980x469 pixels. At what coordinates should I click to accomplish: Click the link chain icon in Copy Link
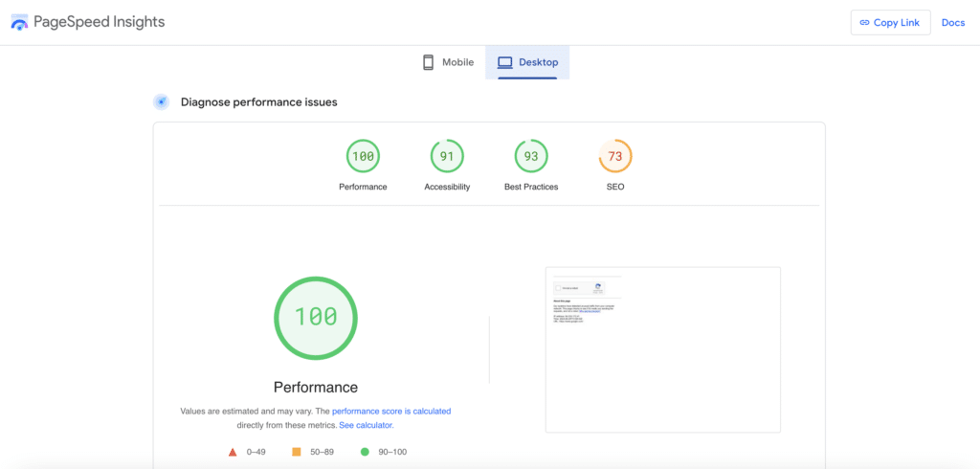[865, 23]
